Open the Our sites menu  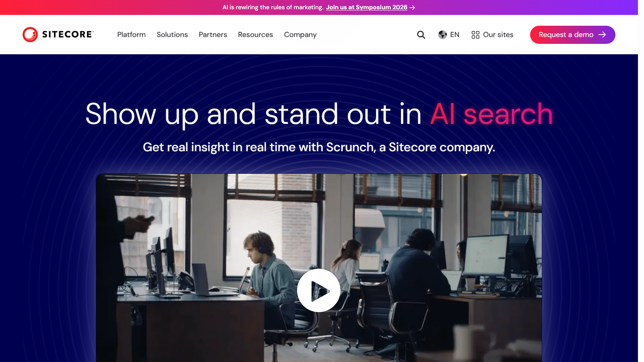point(492,35)
